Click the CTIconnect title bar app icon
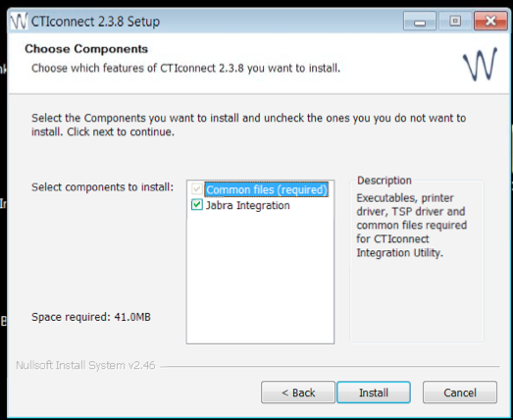 coord(19,22)
